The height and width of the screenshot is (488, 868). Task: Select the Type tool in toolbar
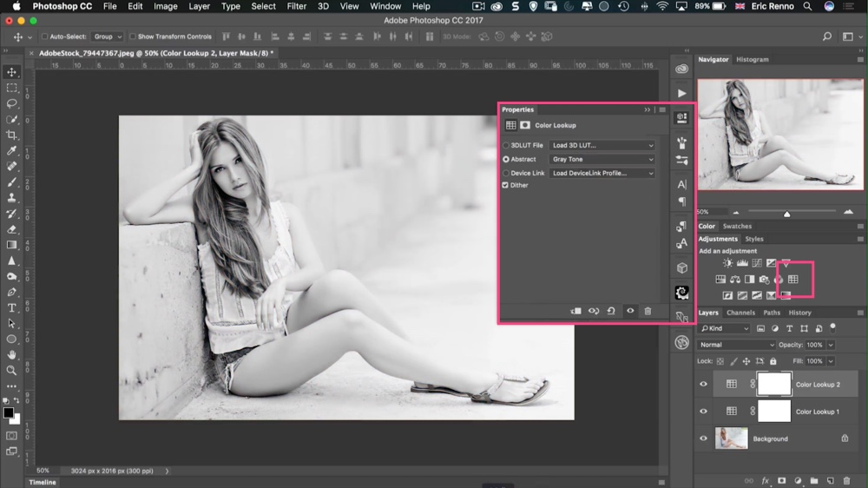coord(11,307)
